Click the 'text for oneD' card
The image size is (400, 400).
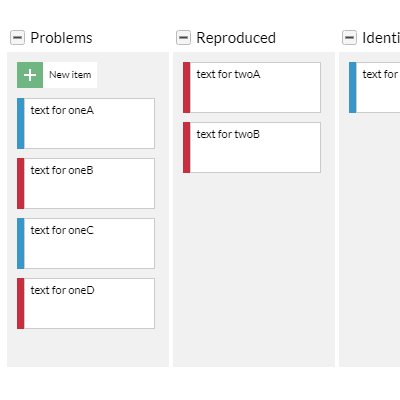pos(86,303)
